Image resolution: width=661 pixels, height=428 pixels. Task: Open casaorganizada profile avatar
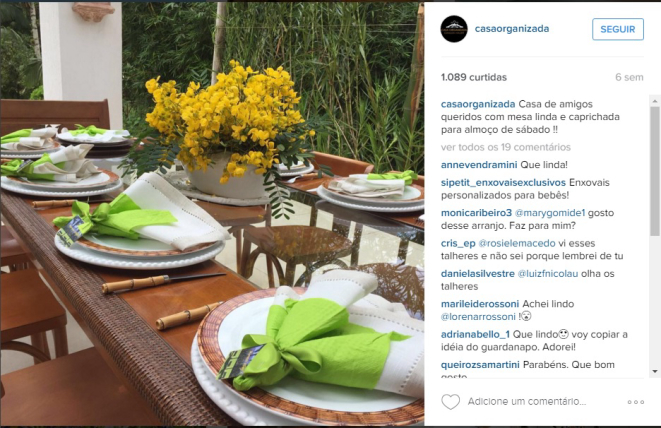[454, 29]
